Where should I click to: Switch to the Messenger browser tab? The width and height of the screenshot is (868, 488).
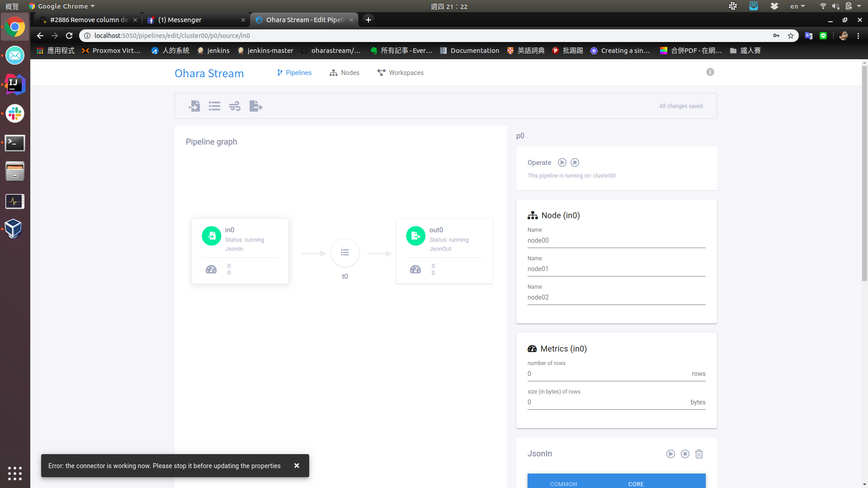coord(197,20)
